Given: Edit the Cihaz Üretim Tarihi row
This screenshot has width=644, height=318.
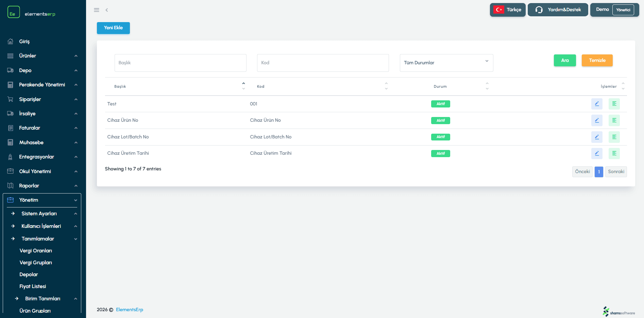Looking at the screenshot, I should 597,153.
